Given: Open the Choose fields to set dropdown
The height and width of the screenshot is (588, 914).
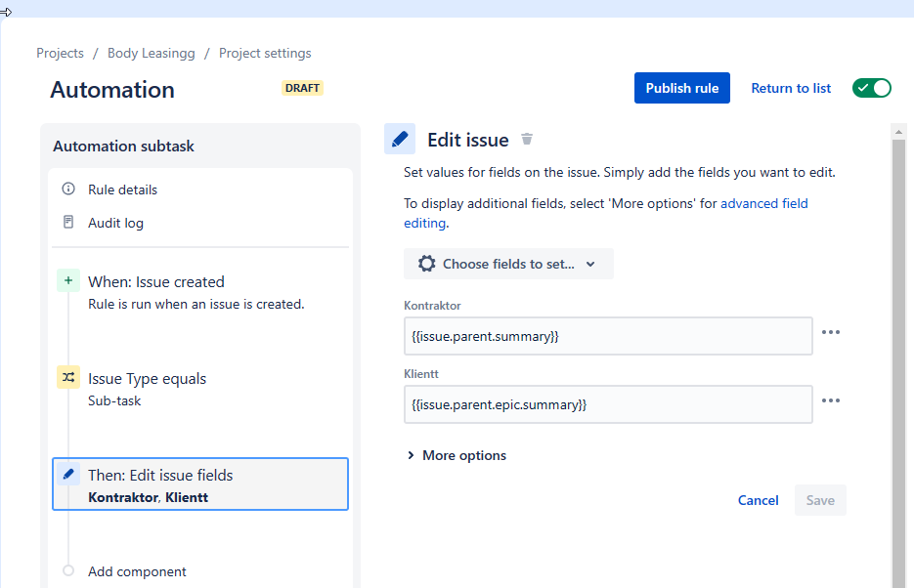Looking at the screenshot, I should (508, 264).
